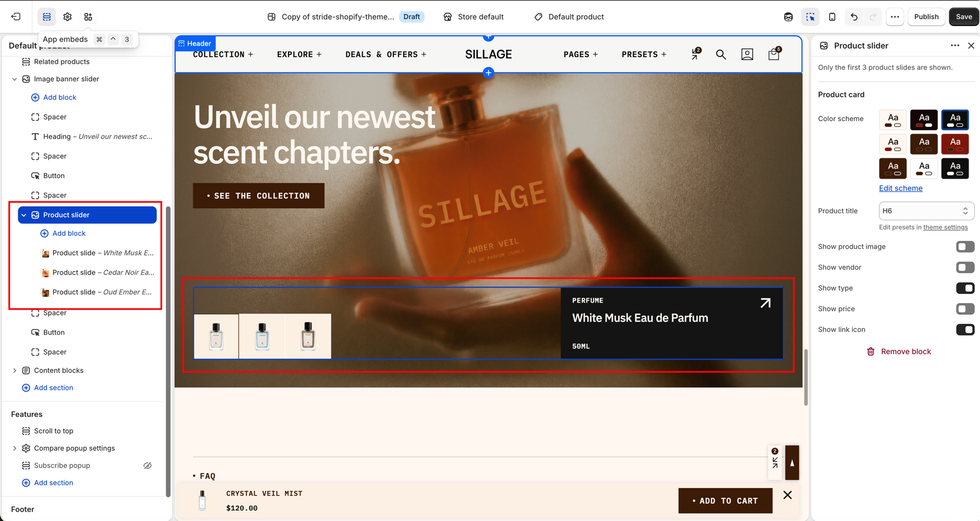Click the trash icon for Remove block
Viewport: 980px width, 521px height.
(x=871, y=352)
